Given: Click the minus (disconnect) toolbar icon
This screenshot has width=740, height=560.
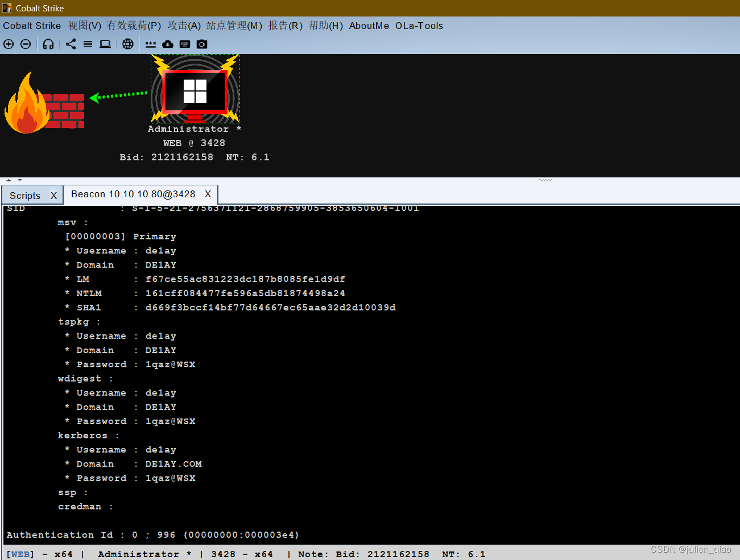Looking at the screenshot, I should tap(26, 44).
